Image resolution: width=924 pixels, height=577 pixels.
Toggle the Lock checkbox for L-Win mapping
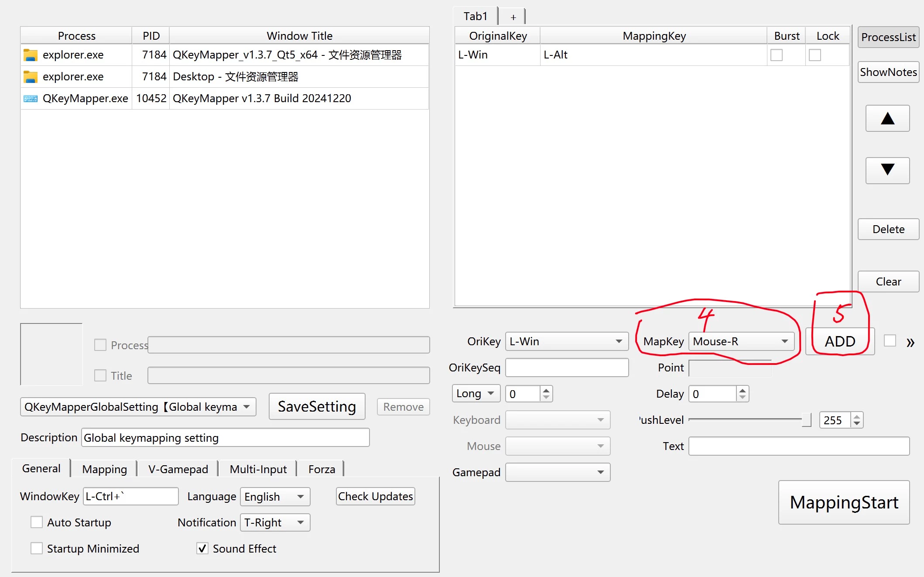pos(814,55)
